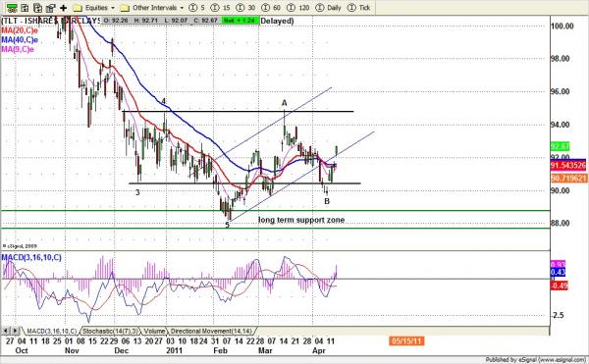Open the MACD(3,16,10,C) study tab
The height and width of the screenshot is (364, 589).
pos(51,331)
